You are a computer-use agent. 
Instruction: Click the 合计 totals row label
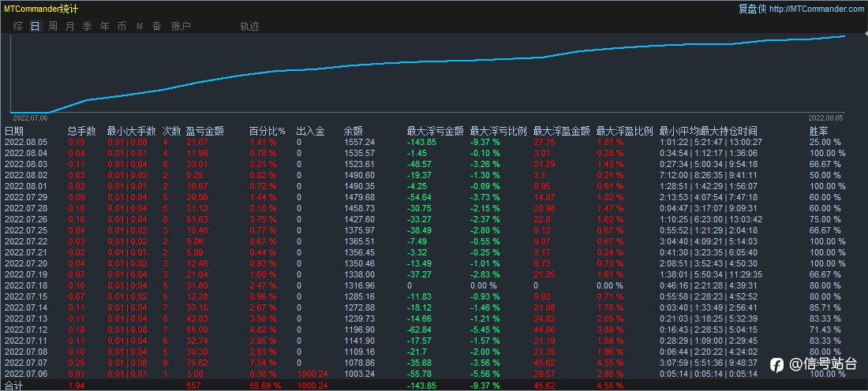(14, 385)
